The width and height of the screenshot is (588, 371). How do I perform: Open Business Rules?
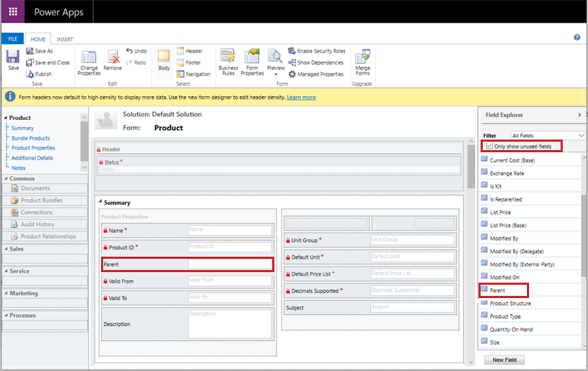[228, 62]
